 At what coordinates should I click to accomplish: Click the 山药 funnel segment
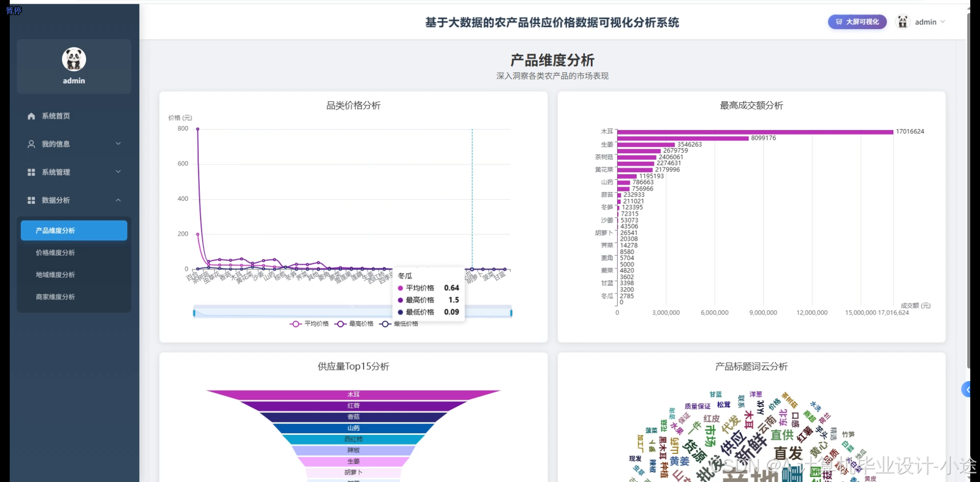354,428
